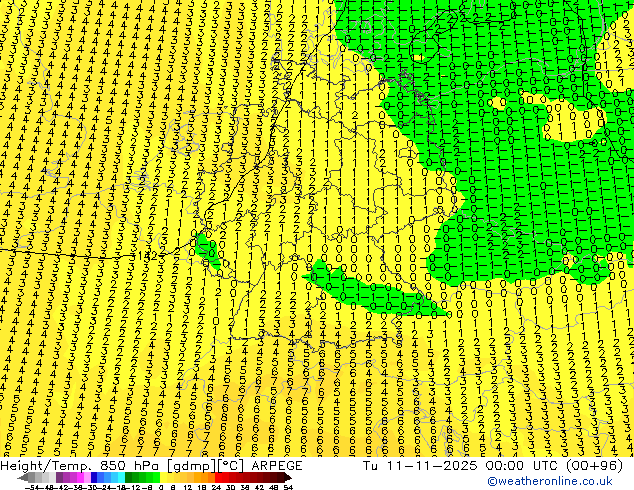
Task: Click the gray left arrow end of the legend
Action: (x=23, y=478)
